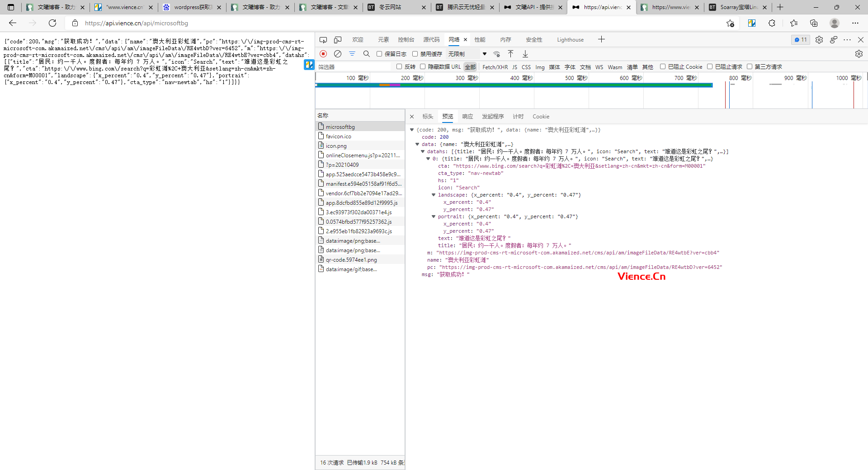Click the import HAR upload arrow
The image size is (868, 470).
[x=511, y=54]
